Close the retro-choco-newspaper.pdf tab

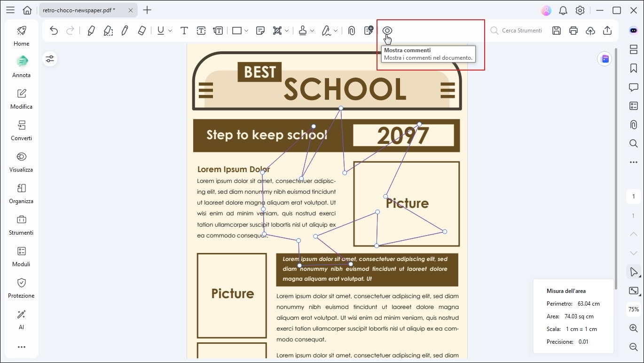click(130, 10)
